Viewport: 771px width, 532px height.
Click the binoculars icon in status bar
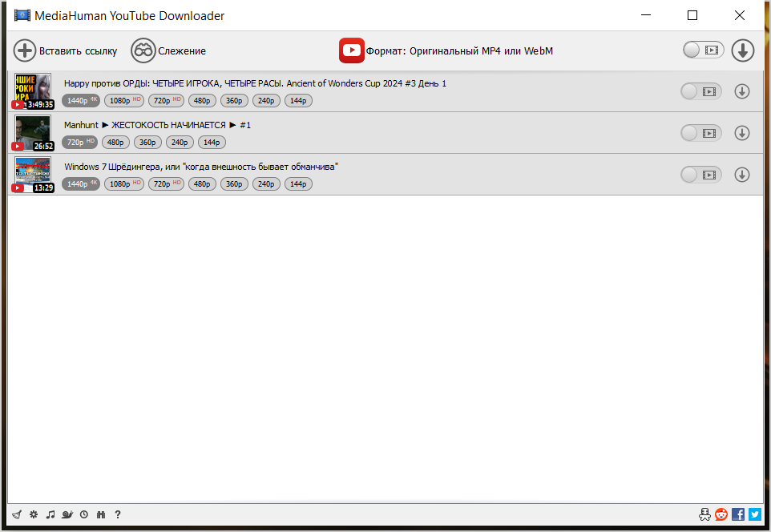pyautogui.click(x=101, y=514)
